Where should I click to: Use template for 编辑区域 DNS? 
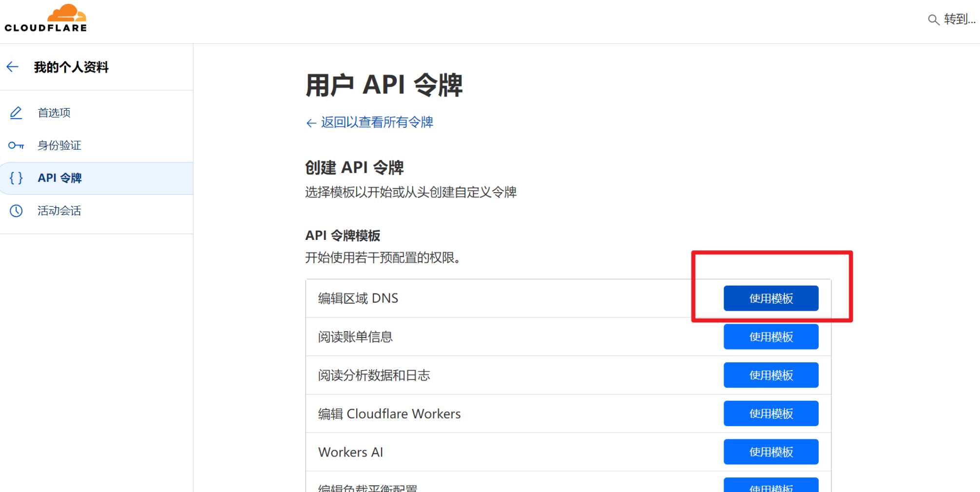tap(770, 298)
